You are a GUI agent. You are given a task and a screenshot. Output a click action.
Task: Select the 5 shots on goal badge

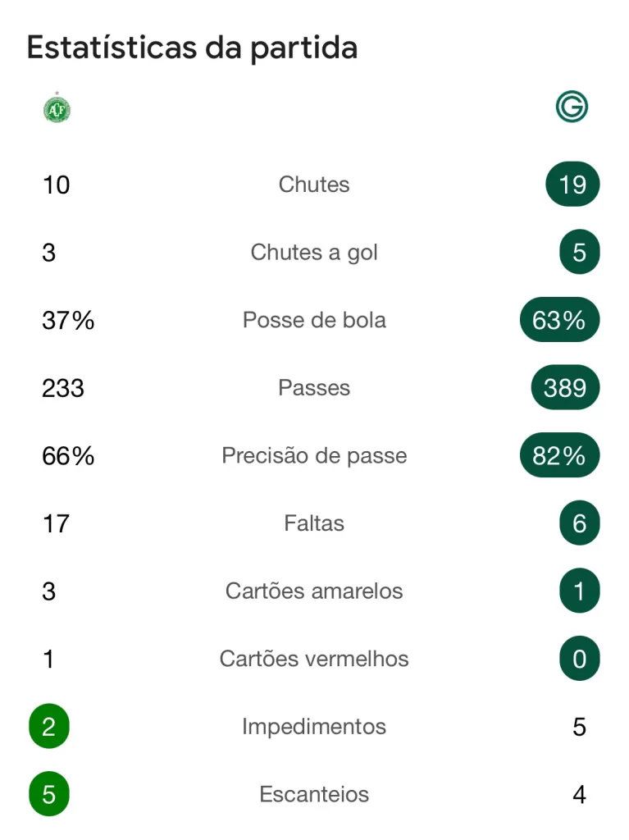pyautogui.click(x=579, y=252)
